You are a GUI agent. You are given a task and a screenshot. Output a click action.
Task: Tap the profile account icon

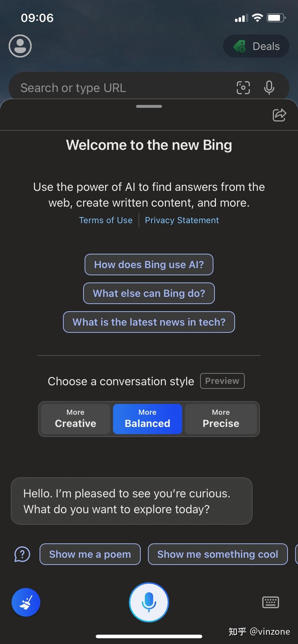click(x=20, y=46)
